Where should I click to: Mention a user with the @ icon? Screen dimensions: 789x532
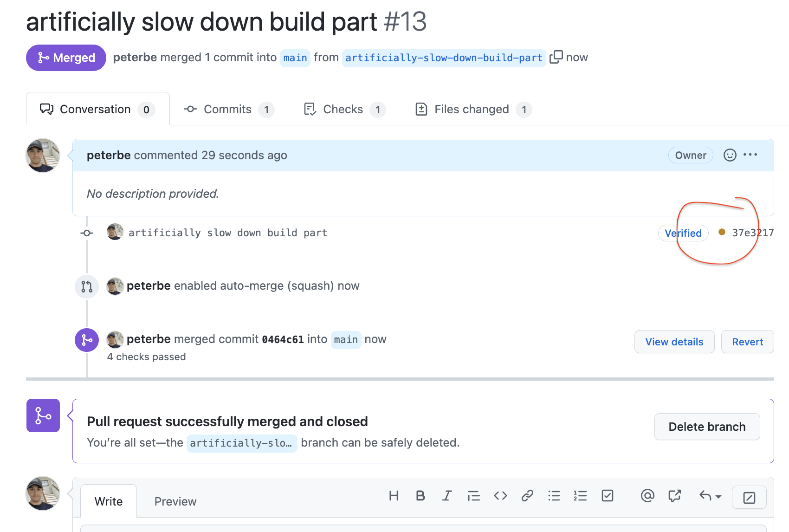pos(647,496)
